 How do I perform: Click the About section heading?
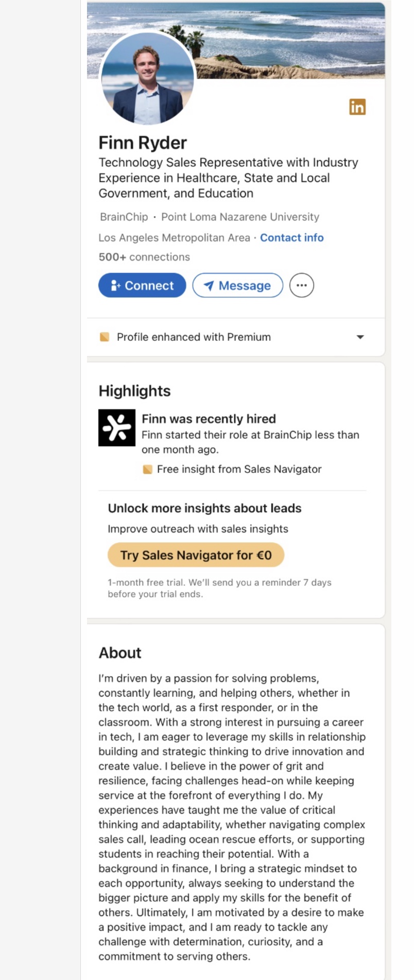(x=120, y=652)
